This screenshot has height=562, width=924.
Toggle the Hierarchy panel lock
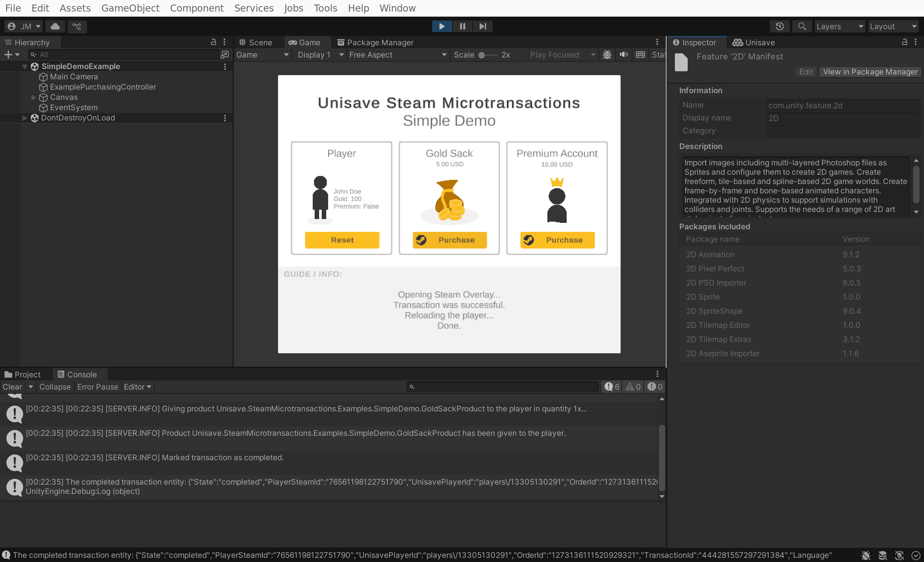tap(214, 42)
